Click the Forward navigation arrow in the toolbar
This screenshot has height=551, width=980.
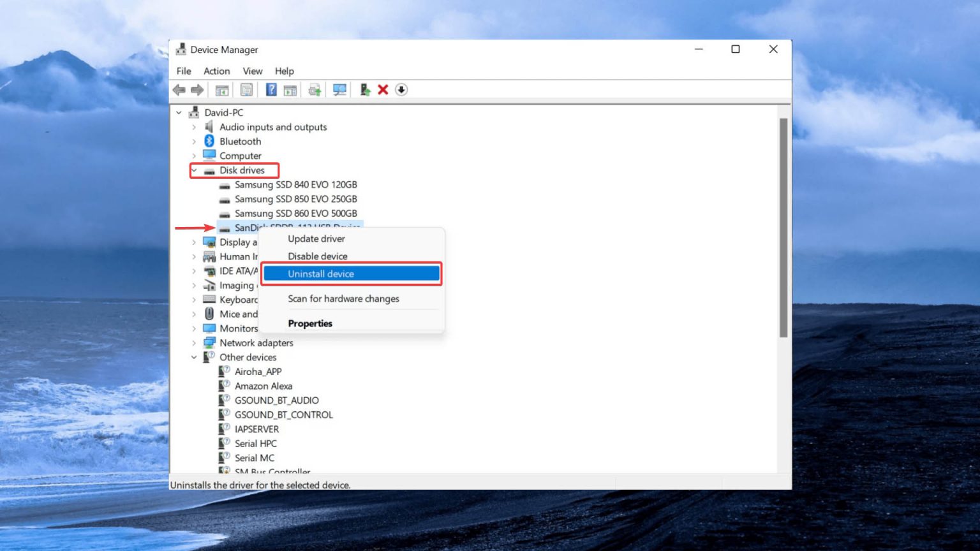click(x=197, y=89)
